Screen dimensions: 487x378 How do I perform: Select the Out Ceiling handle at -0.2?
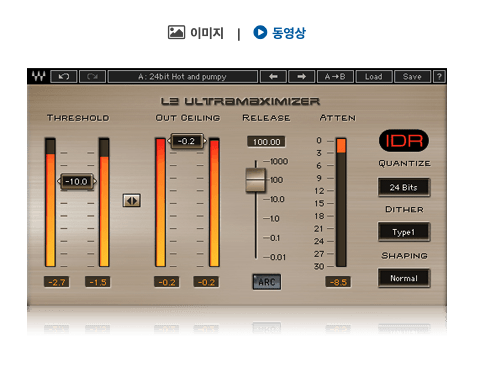pos(186,141)
